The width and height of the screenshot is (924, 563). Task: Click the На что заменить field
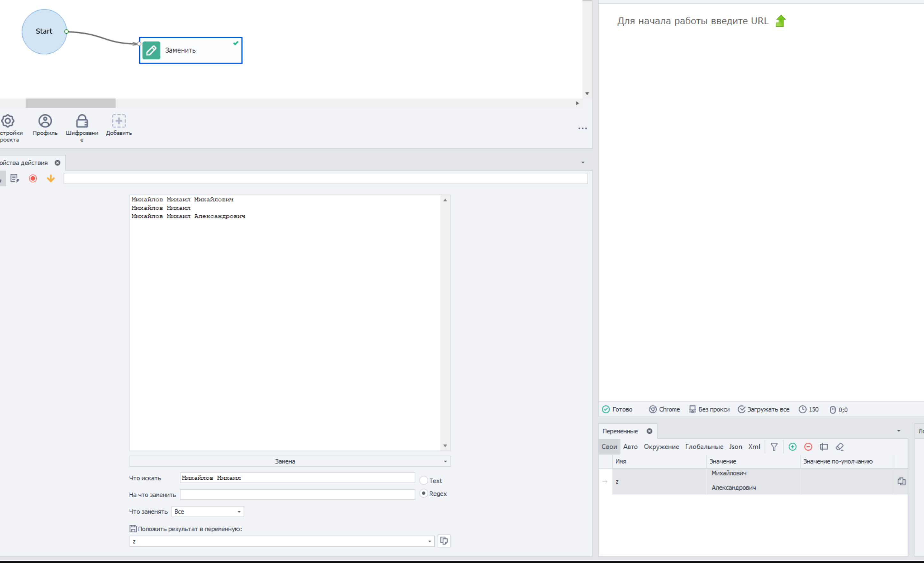(x=297, y=495)
